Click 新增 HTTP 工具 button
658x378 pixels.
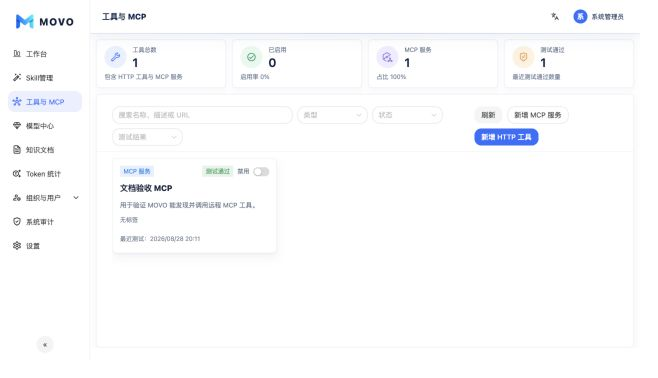(x=506, y=137)
